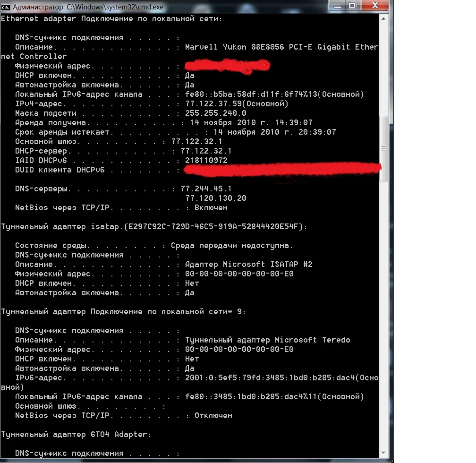Image resolution: width=476 pixels, height=463 pixels.
Task: Close the Administrator cmd.exe window
Action: tap(375, 6)
